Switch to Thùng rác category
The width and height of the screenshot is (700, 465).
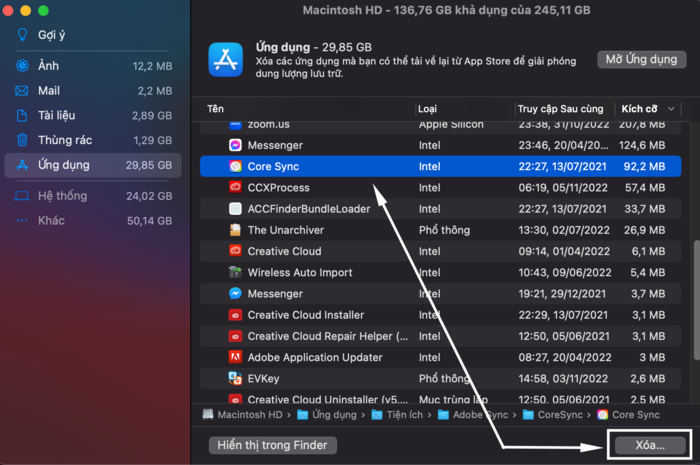click(93, 140)
